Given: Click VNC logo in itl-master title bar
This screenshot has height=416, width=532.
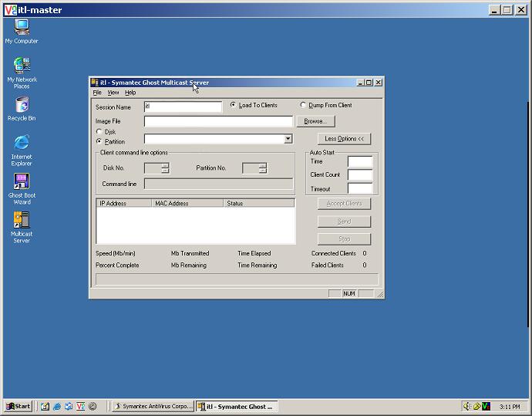Looking at the screenshot, I should point(11,10).
